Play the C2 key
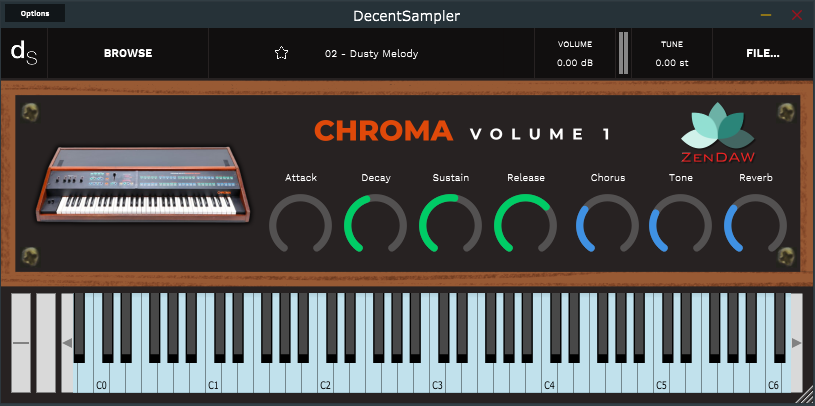This screenshot has width=815, height=406. click(325, 379)
